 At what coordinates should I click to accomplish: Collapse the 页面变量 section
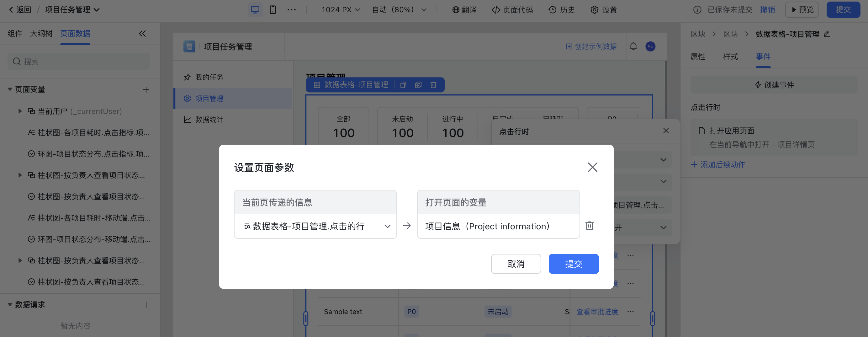coord(10,90)
